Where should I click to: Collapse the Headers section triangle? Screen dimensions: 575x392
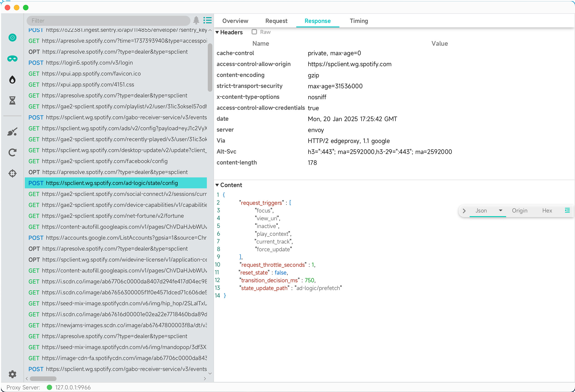pyautogui.click(x=217, y=32)
